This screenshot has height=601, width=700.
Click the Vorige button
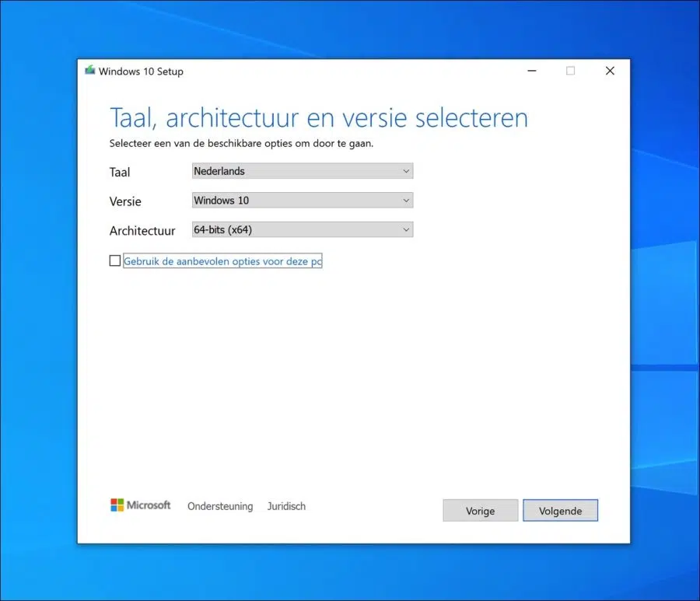(x=481, y=511)
